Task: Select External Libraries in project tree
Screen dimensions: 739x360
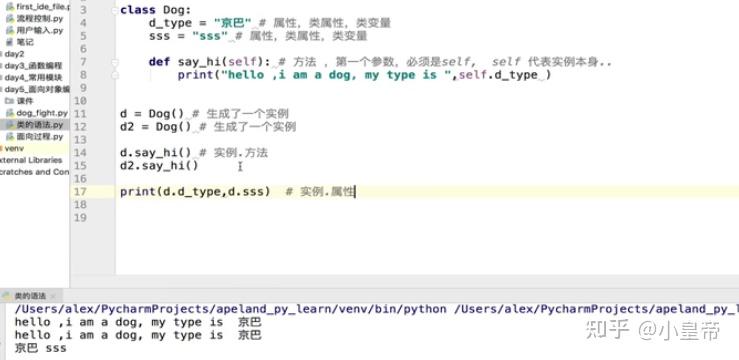Action: pos(31,160)
